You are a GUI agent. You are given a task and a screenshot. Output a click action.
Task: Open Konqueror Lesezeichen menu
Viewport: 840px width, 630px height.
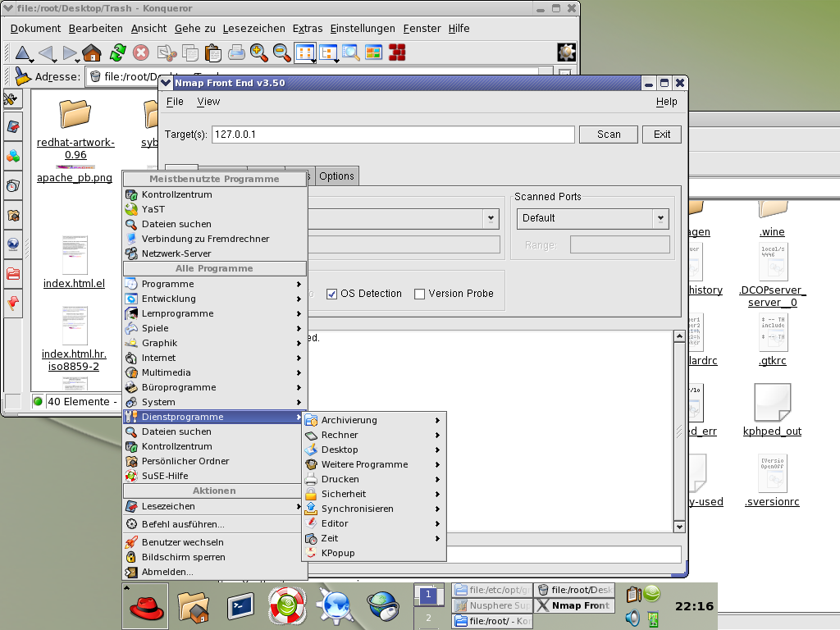tap(254, 29)
